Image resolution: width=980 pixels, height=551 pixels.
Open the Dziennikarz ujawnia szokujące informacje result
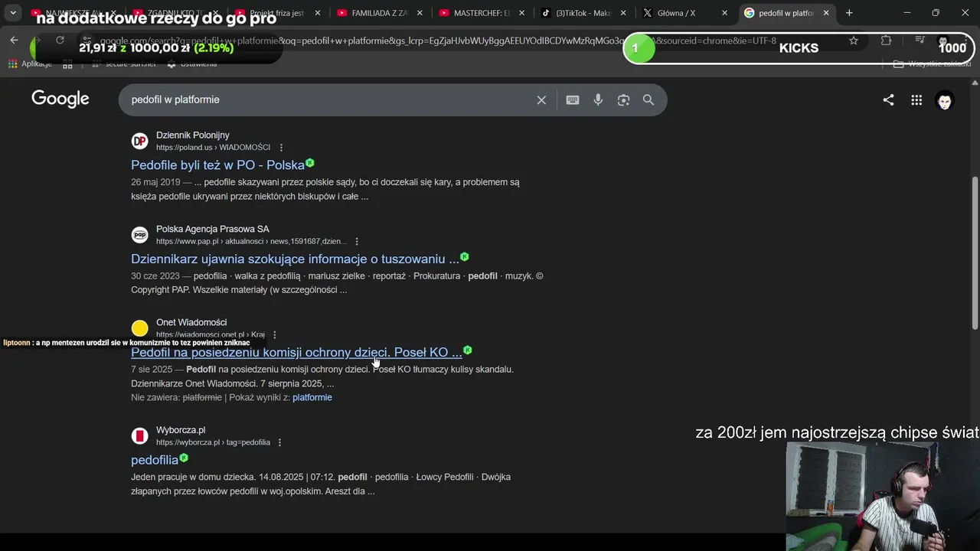tap(295, 259)
